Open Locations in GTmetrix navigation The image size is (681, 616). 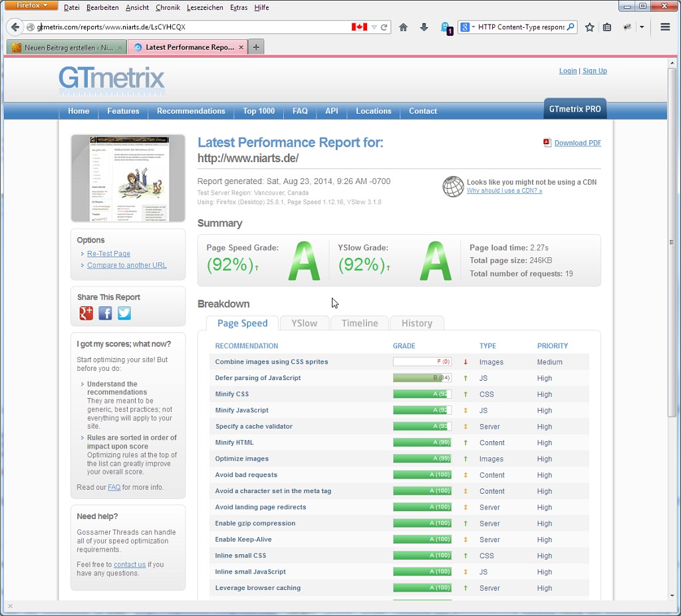(374, 111)
